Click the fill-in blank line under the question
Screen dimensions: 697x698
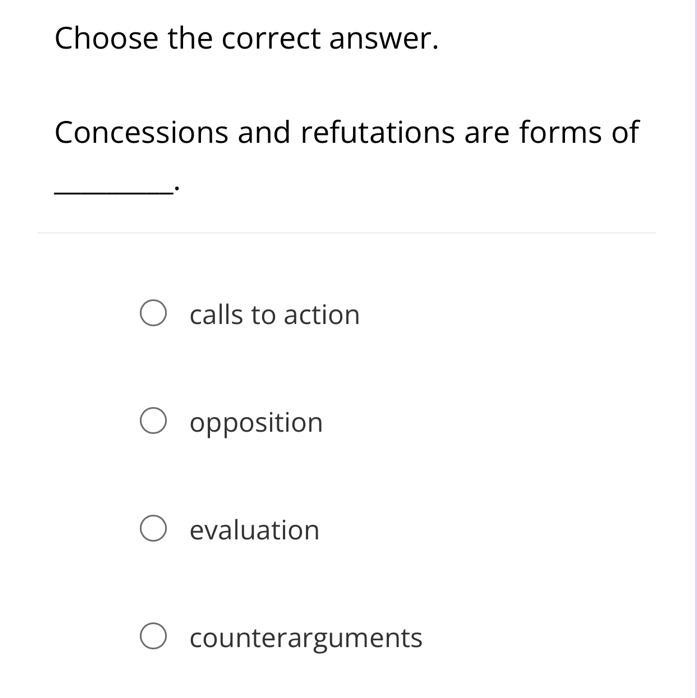pyautogui.click(x=111, y=189)
